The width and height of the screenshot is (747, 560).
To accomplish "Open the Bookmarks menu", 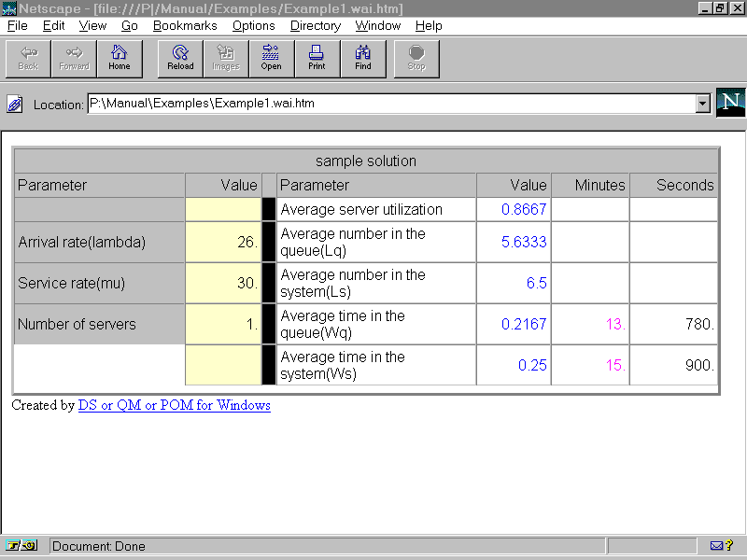I will click(184, 26).
